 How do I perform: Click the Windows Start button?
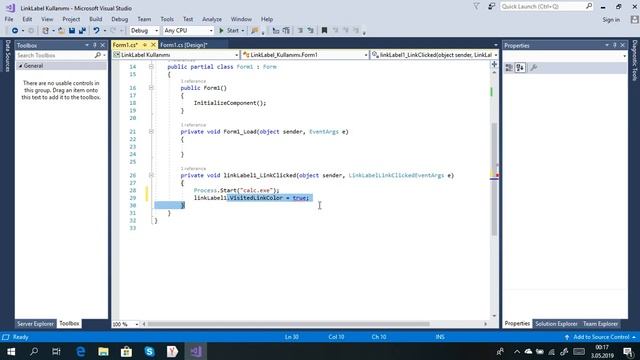click(x=11, y=351)
